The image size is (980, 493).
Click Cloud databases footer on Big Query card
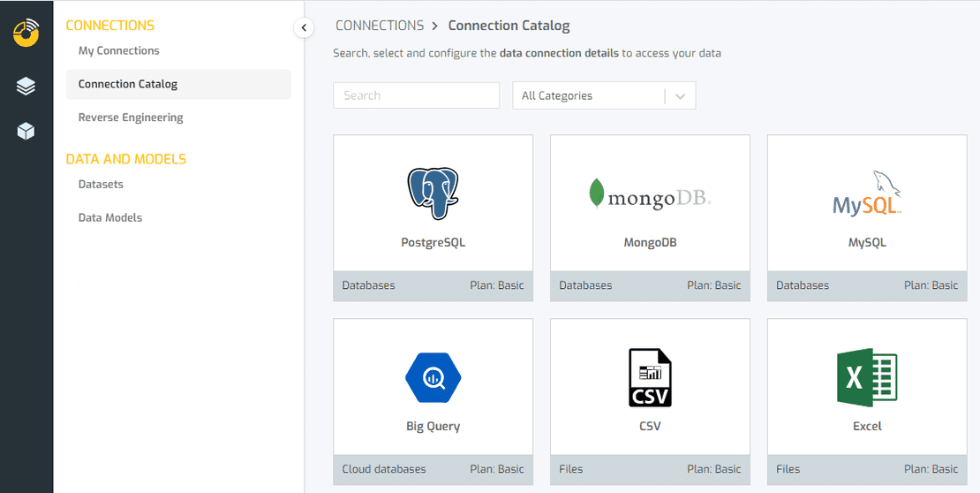pos(384,468)
